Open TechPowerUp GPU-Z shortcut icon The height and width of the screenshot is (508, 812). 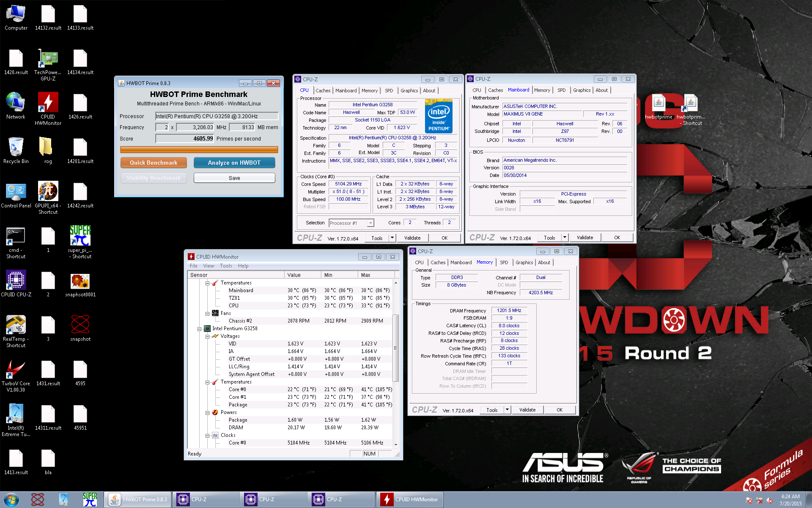(x=48, y=65)
